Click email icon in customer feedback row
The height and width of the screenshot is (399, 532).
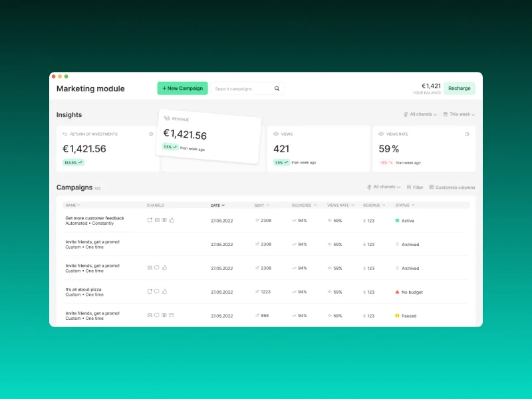157,220
